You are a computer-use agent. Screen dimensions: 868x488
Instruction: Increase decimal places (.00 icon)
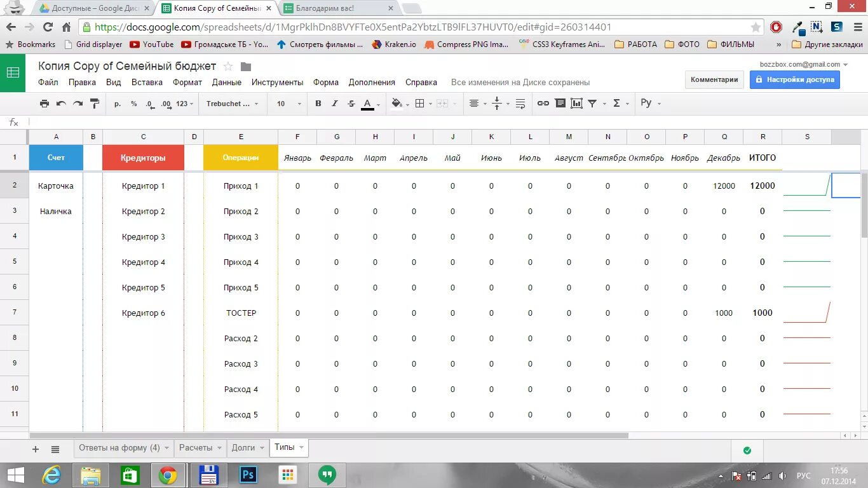point(166,104)
